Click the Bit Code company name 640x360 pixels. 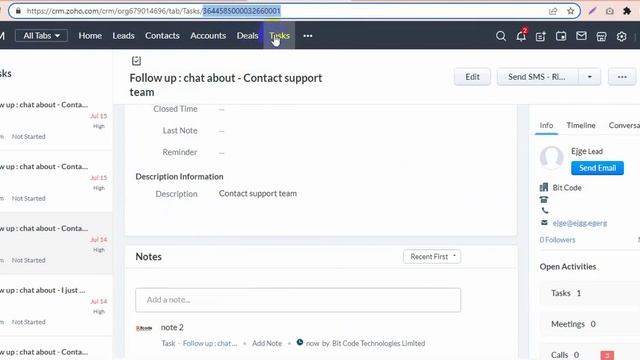point(567,188)
